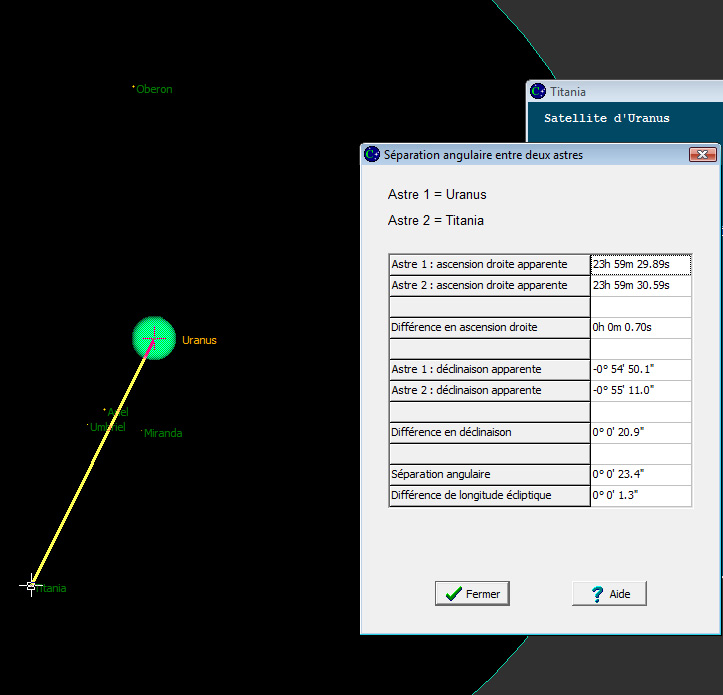This screenshot has width=723, height=695.
Task: Click the Fermer button
Action: pyautogui.click(x=472, y=594)
